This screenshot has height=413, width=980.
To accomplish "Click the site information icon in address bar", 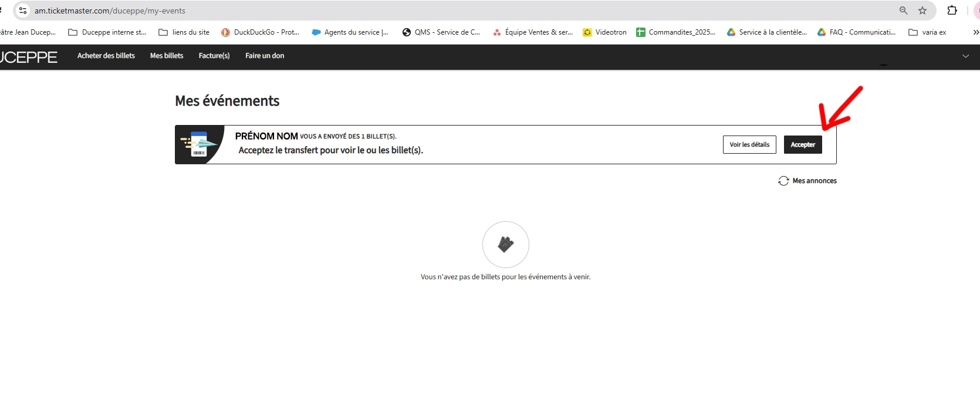I will click(23, 11).
